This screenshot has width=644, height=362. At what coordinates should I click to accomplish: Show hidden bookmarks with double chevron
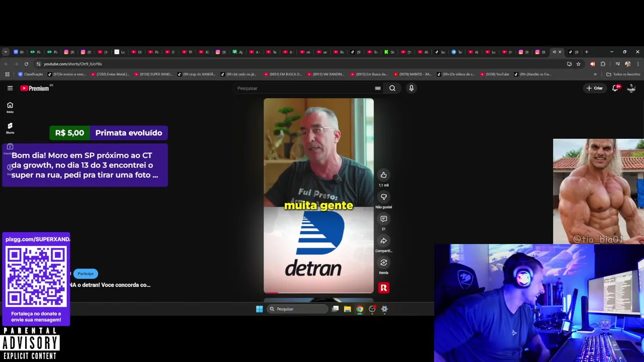click(595, 74)
